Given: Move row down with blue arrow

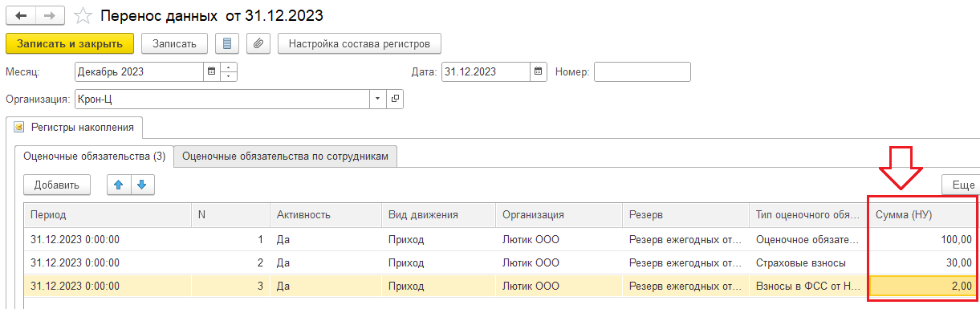Looking at the screenshot, I should pyautogui.click(x=142, y=185).
